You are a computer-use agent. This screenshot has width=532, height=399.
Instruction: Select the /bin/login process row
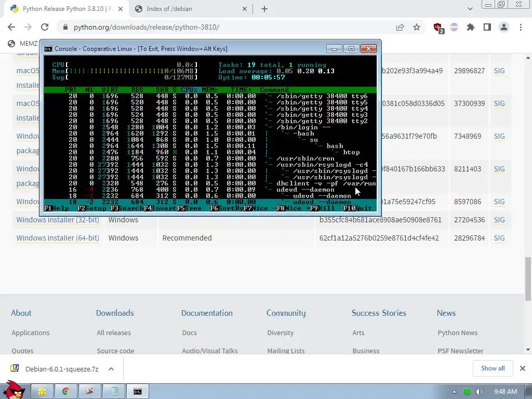click(210, 127)
